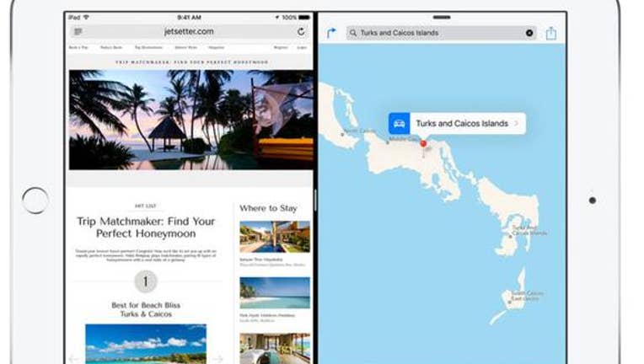Tap the first item in site navigation menu
The image size is (644, 364).
78,47
